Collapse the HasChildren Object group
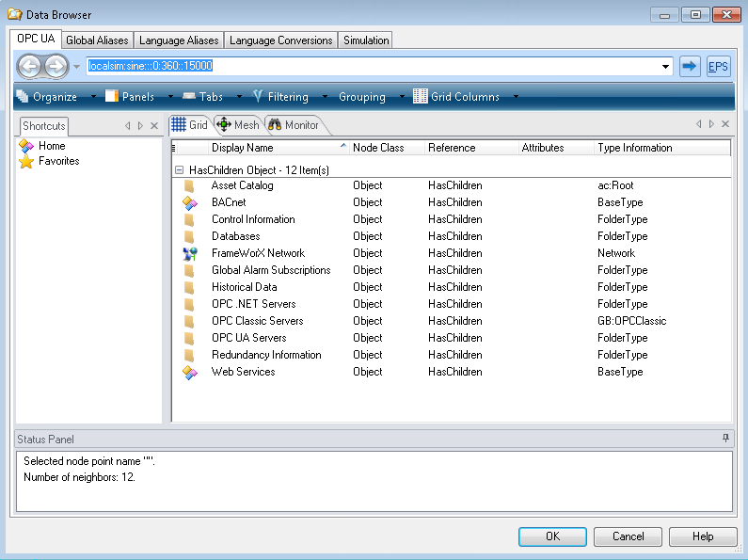The width and height of the screenshot is (748, 560). tap(179, 170)
